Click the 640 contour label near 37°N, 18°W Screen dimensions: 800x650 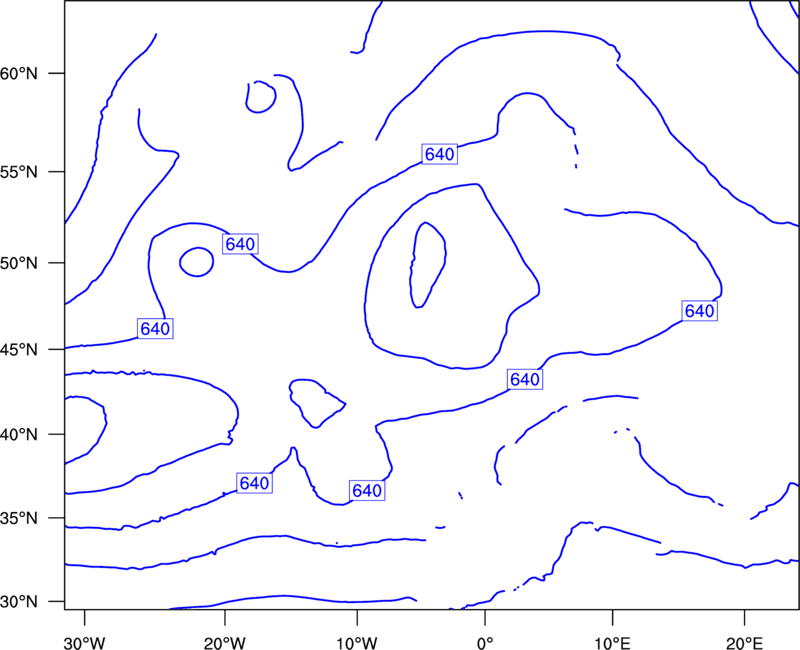[x=254, y=483]
